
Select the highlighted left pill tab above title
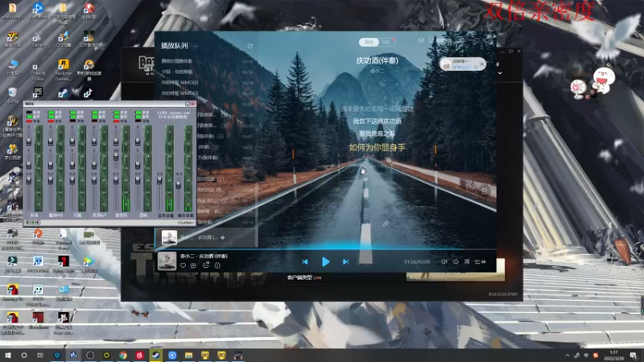tap(369, 42)
